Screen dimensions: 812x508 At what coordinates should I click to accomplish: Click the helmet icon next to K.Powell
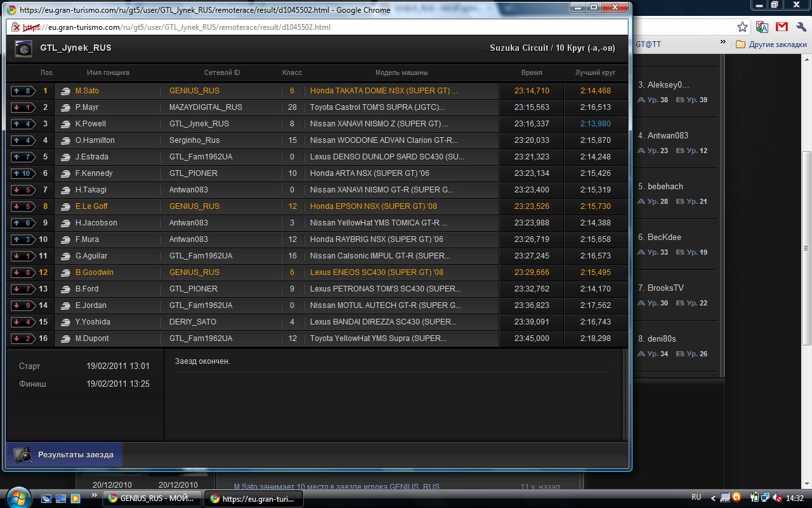tap(65, 124)
